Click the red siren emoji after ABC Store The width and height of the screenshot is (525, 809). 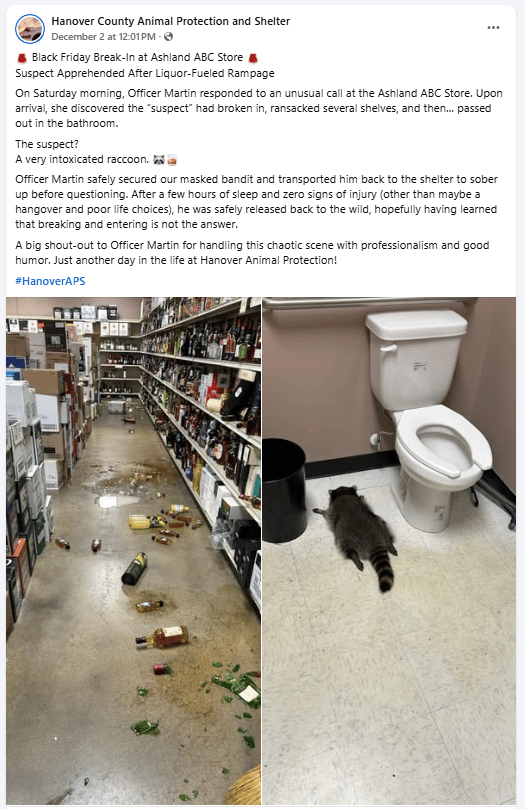point(253,58)
